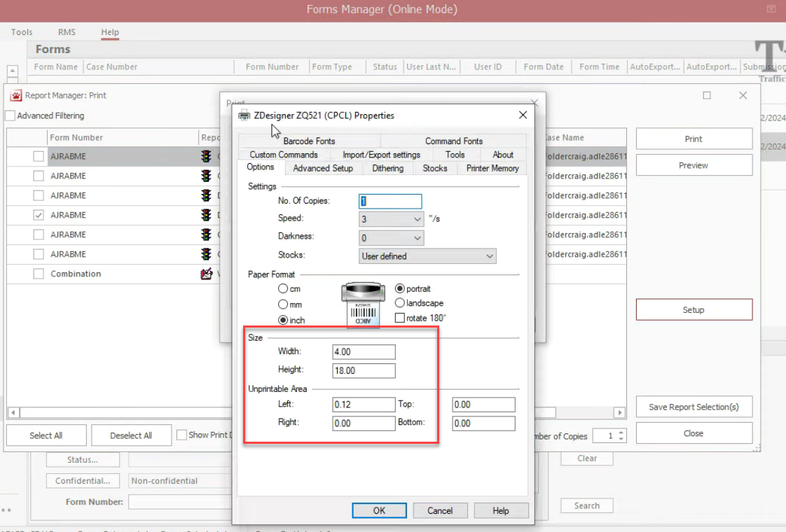The height and width of the screenshot is (532, 786).
Task: Toggle the Advanced Filtering checkbox
Action: click(10, 115)
